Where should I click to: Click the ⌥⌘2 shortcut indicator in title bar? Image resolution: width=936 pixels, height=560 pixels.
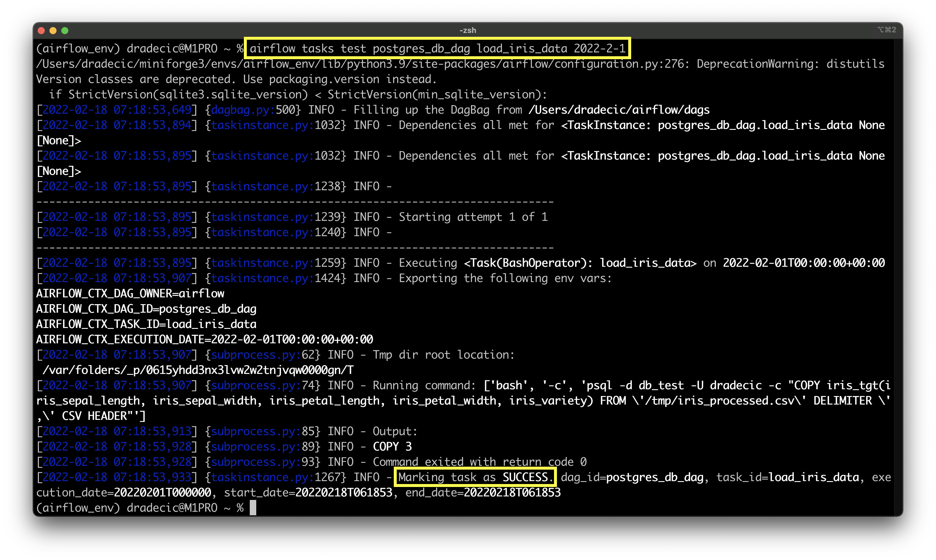[x=887, y=30]
